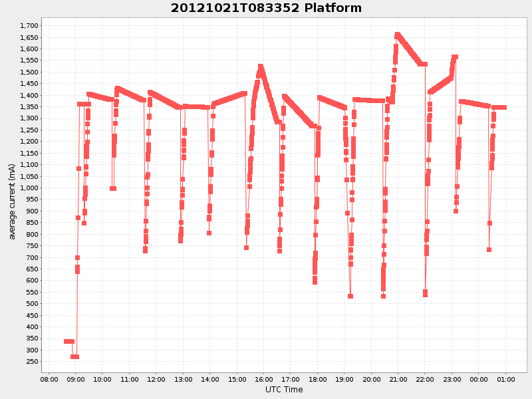
Task: Click the chart title 20121021T083352 Platform
Action: [x=265, y=9]
